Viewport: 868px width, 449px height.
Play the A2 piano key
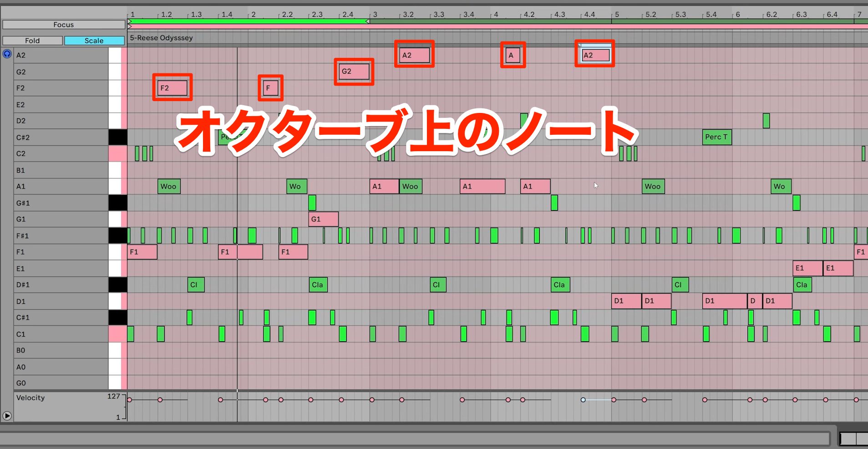pyautogui.click(x=115, y=55)
